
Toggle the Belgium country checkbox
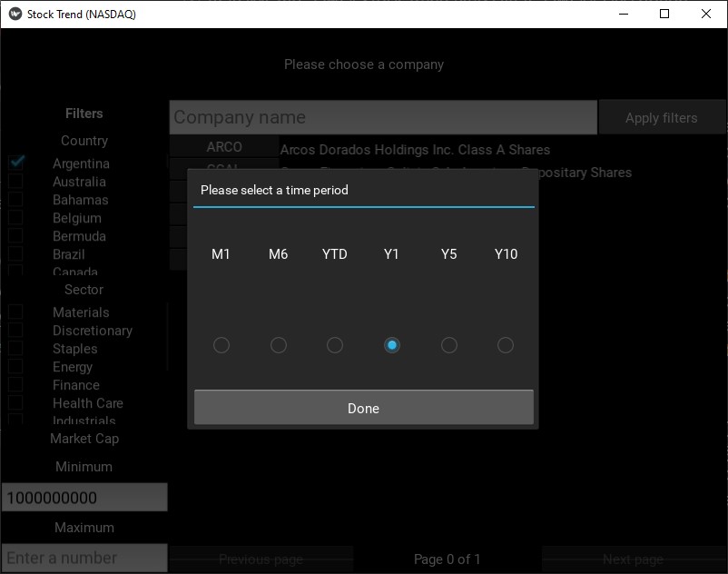click(x=15, y=217)
